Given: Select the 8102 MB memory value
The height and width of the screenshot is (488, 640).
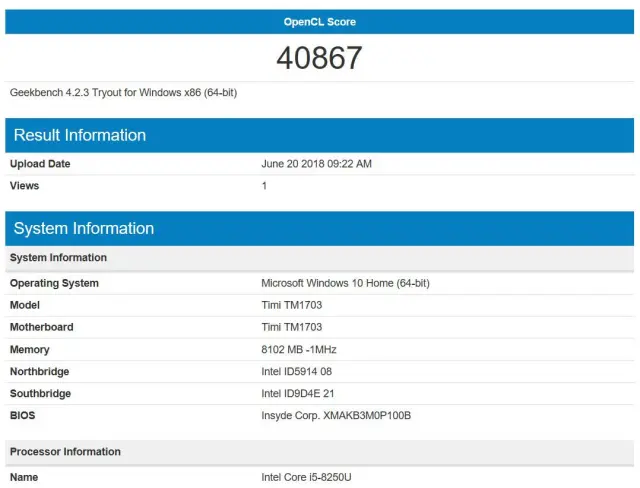Looking at the screenshot, I should click(299, 350).
